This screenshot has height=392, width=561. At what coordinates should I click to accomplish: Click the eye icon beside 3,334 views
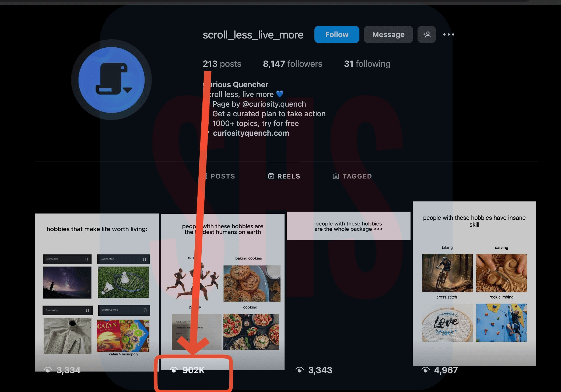pos(48,370)
